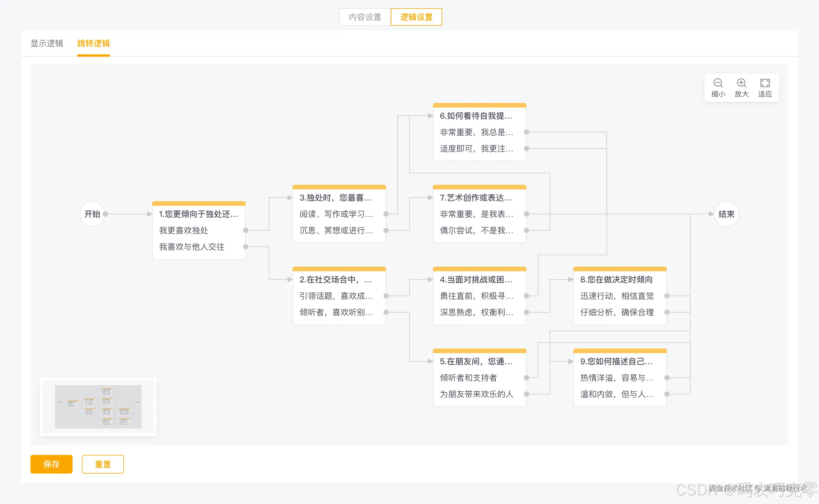
Task: Switch to the 显示逻辑 tab
Action: tap(47, 43)
